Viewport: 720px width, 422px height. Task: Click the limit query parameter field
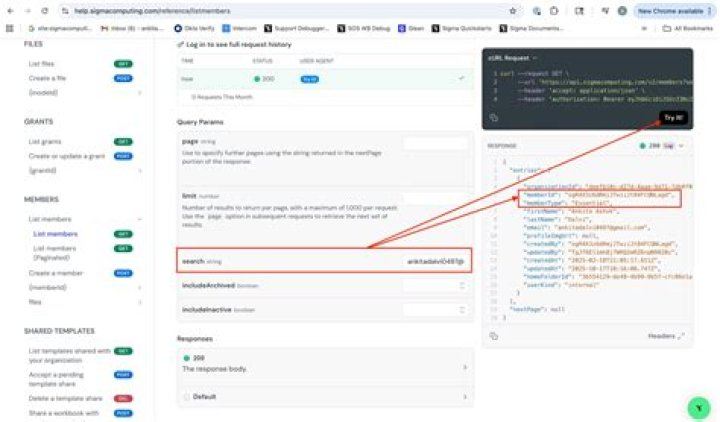coord(435,198)
